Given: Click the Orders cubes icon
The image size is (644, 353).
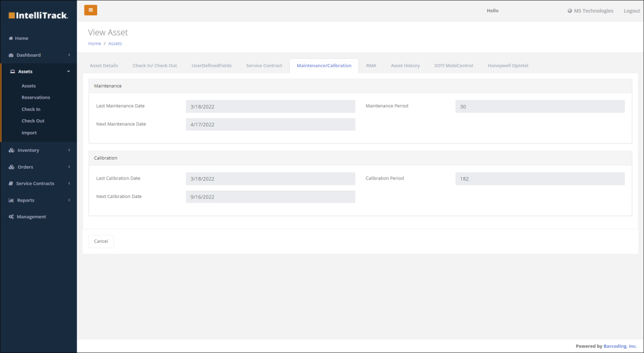Looking at the screenshot, I should [12, 167].
